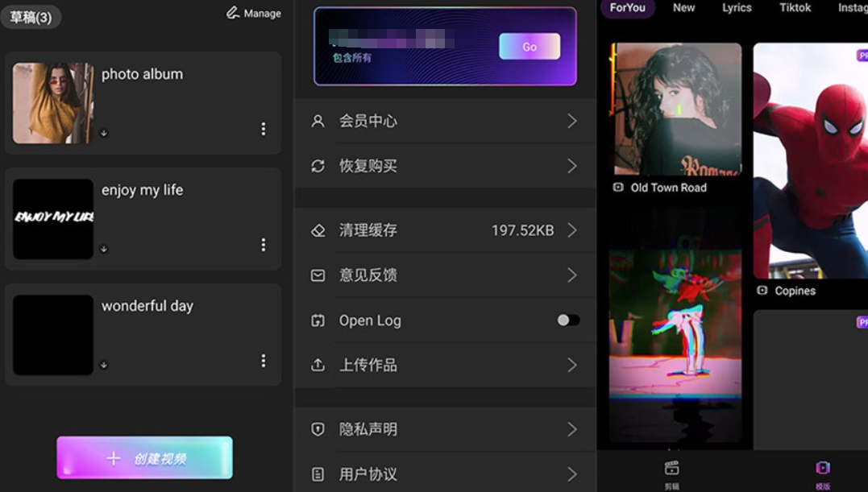Tap the 上传作品 upload icon
This screenshot has width=868, height=492.
tap(318, 364)
